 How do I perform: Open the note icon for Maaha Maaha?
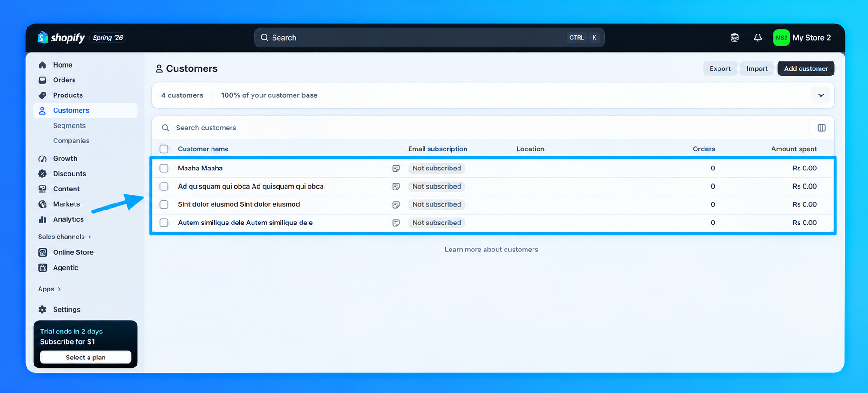coord(396,168)
